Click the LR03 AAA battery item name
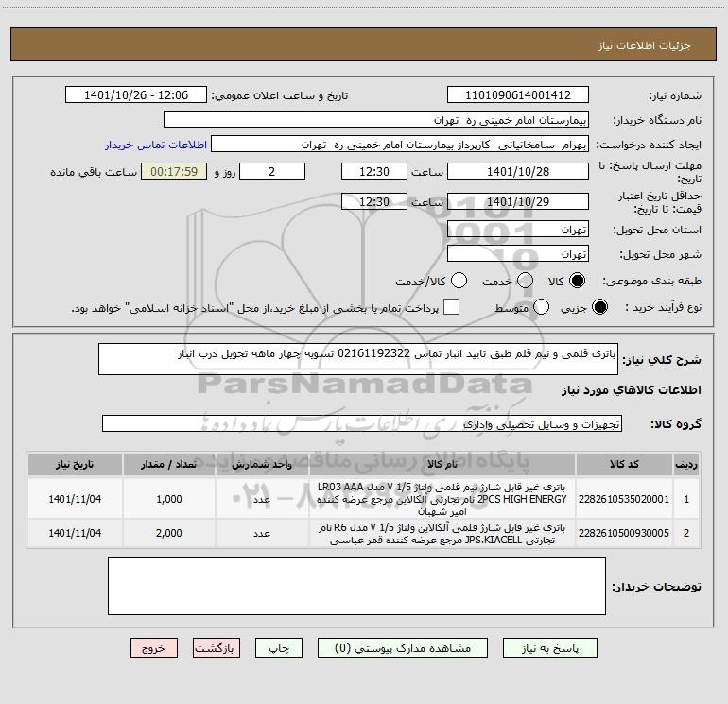This screenshot has height=704, width=728. pyautogui.click(x=442, y=499)
